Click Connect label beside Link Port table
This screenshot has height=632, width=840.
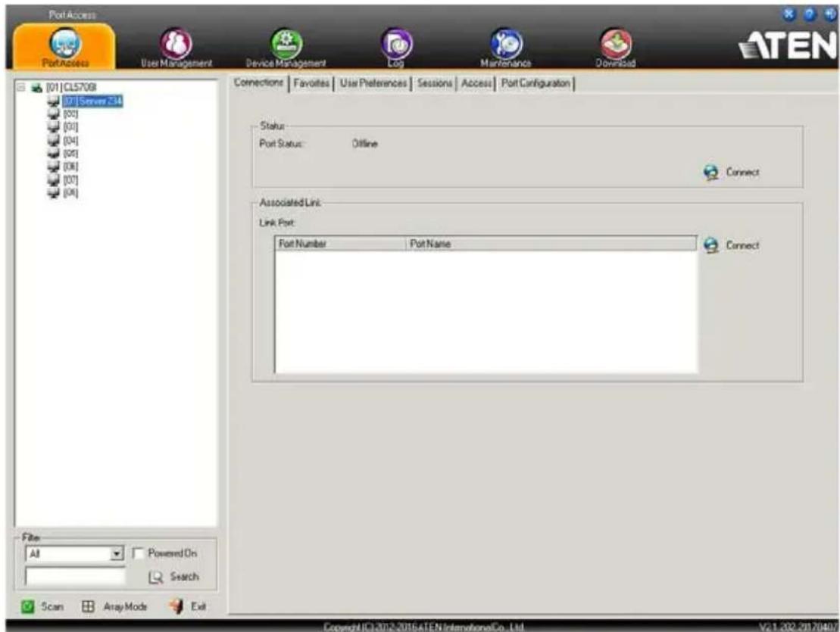[x=742, y=245]
